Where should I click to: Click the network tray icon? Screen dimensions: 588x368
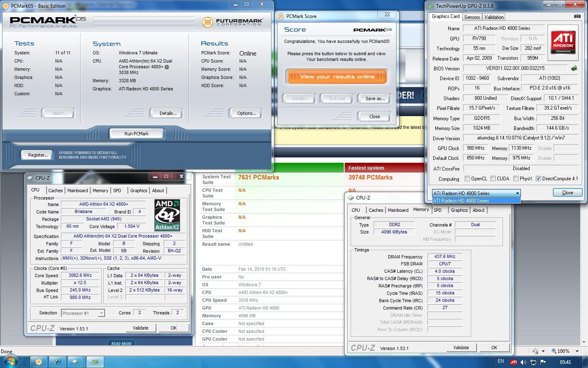coord(533,362)
